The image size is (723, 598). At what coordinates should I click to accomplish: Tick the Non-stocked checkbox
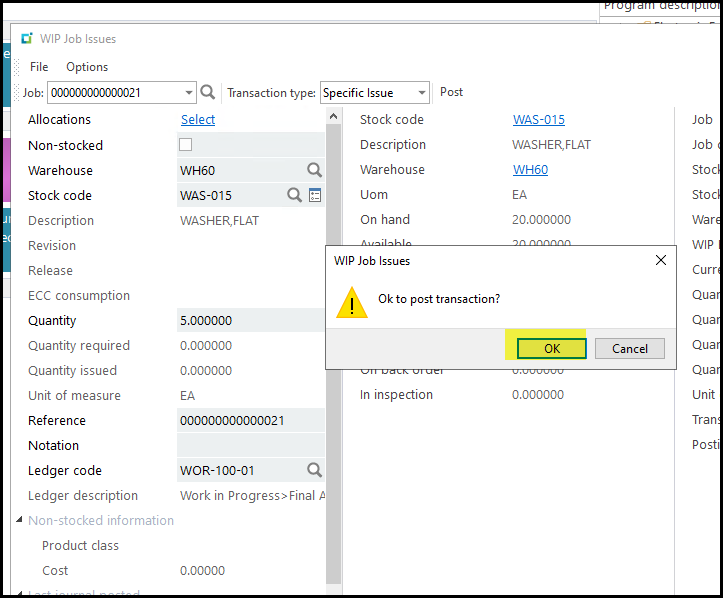click(185, 145)
